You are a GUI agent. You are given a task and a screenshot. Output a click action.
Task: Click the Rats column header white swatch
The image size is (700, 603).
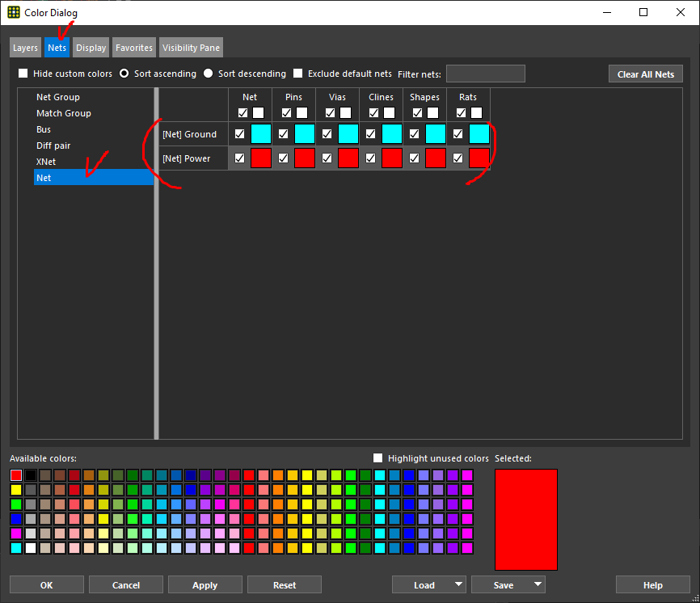[477, 113]
